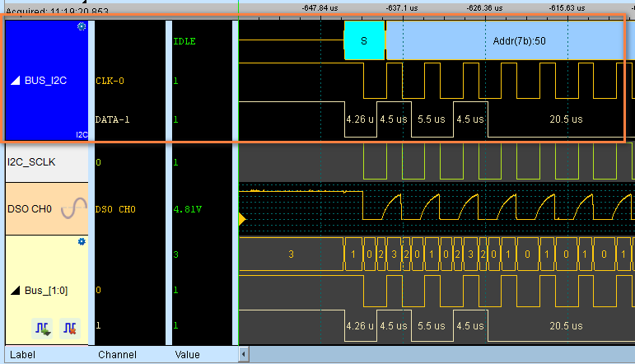Click the Addr(7b):50 decoded packet
Image resolution: width=635 pixels, height=364 pixels.
(511, 40)
